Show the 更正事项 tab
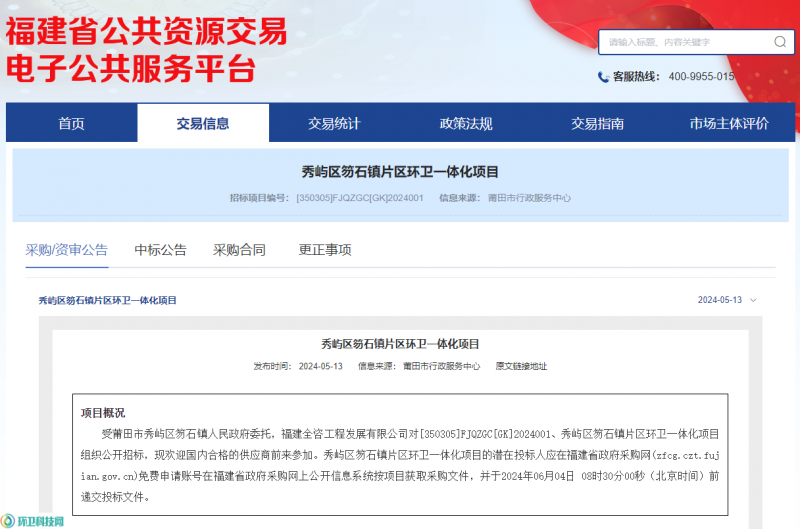 [x=325, y=250]
